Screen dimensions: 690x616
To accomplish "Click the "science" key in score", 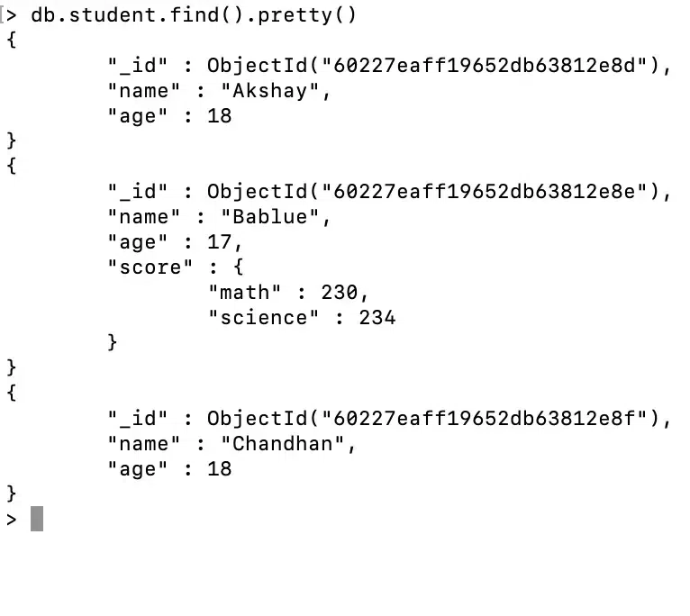I will 264,317.
